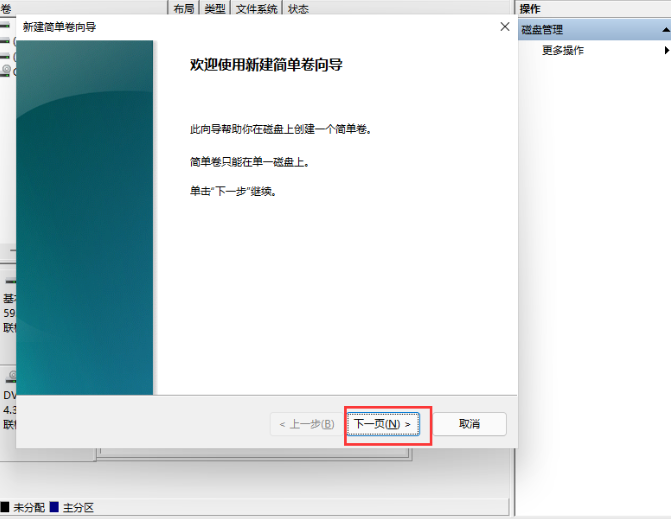Screen dimensions: 671x519
Task: Select the 文件系统 column header
Action: [257, 8]
